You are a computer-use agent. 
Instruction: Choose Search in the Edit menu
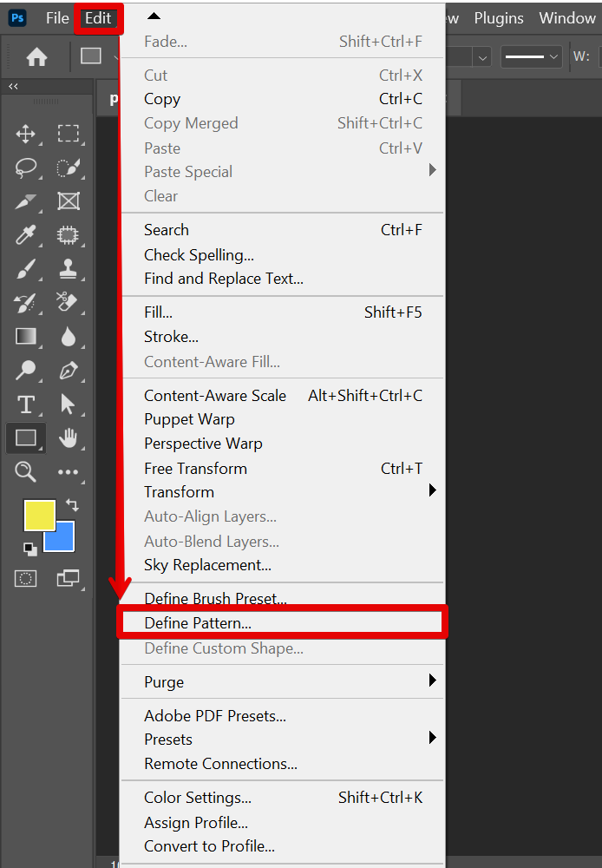(x=283, y=230)
